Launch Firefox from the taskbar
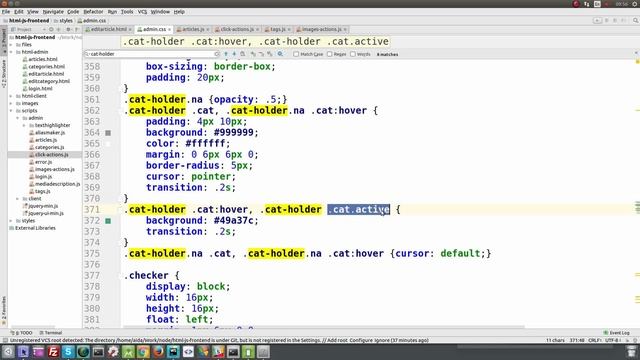640x360 pixels. tap(158, 352)
